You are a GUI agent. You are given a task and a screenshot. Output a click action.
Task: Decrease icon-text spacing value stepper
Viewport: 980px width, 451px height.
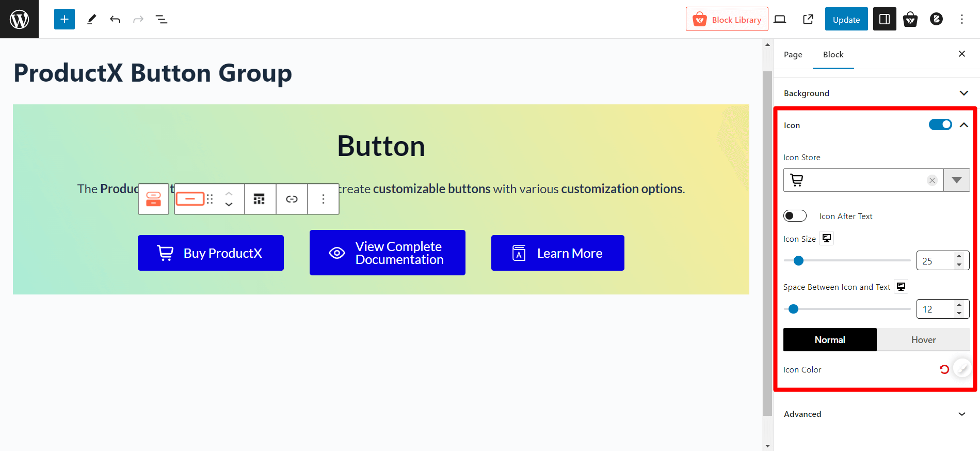tap(959, 313)
